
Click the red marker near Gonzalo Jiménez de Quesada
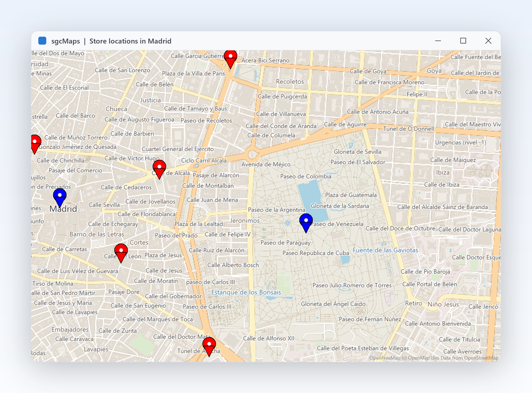34,145
